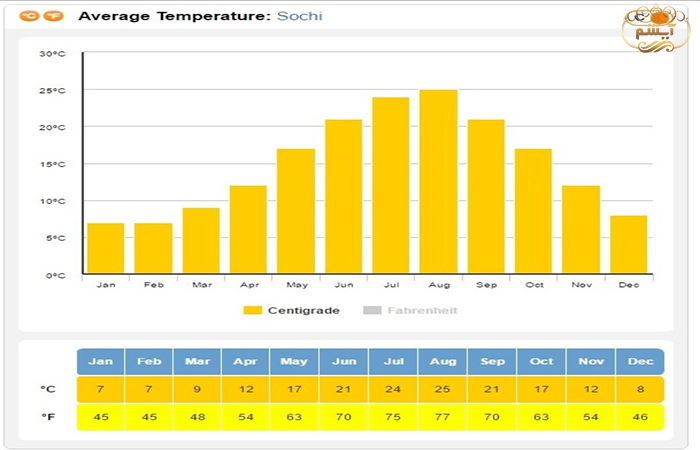700x450 pixels.
Task: Click the orange logo in the corner
Action: [656, 28]
